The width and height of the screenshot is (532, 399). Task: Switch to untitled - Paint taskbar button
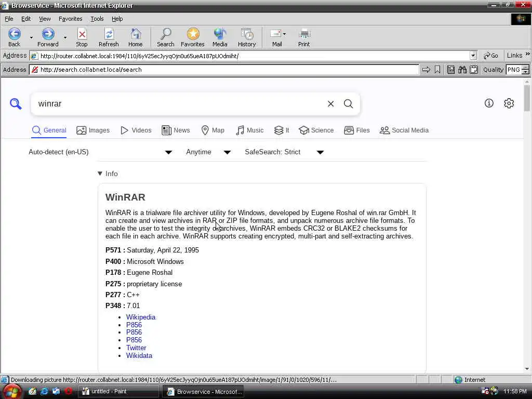119,392
